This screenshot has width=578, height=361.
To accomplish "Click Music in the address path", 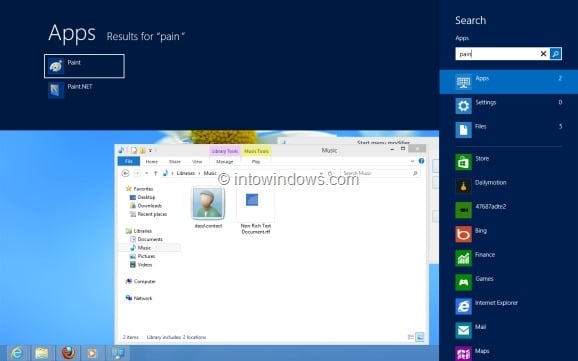I will click(x=210, y=173).
